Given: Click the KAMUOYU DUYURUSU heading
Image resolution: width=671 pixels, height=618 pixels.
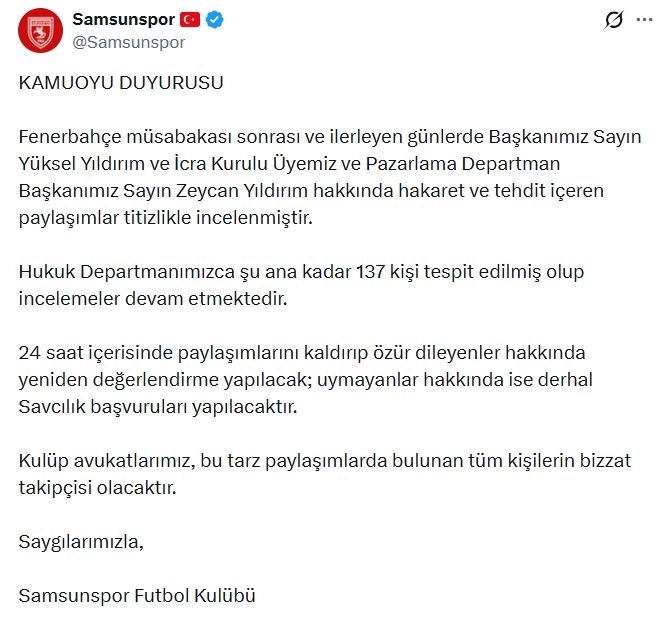Looking at the screenshot, I should (121, 83).
